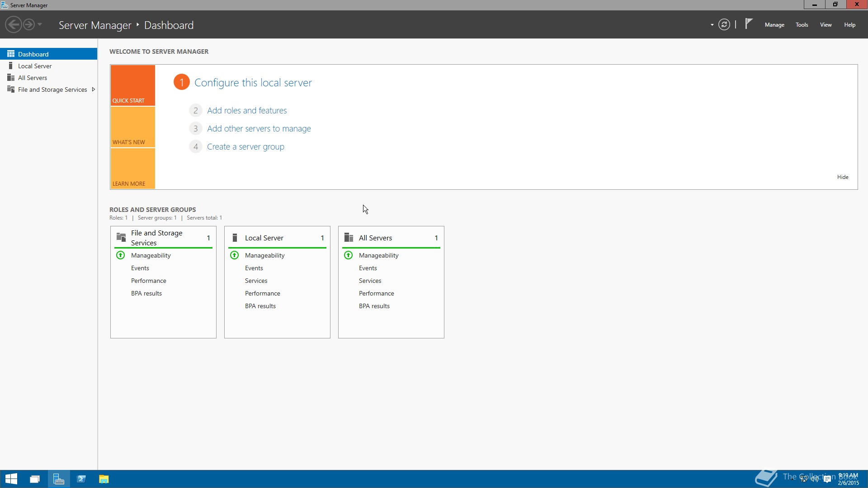868x488 pixels.
Task: Open the Tools menu
Action: [802, 25]
